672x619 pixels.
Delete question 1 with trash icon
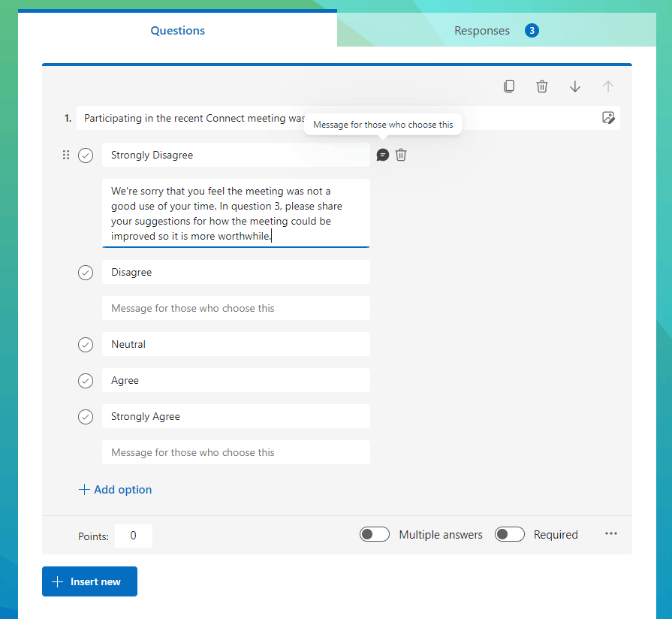point(541,86)
